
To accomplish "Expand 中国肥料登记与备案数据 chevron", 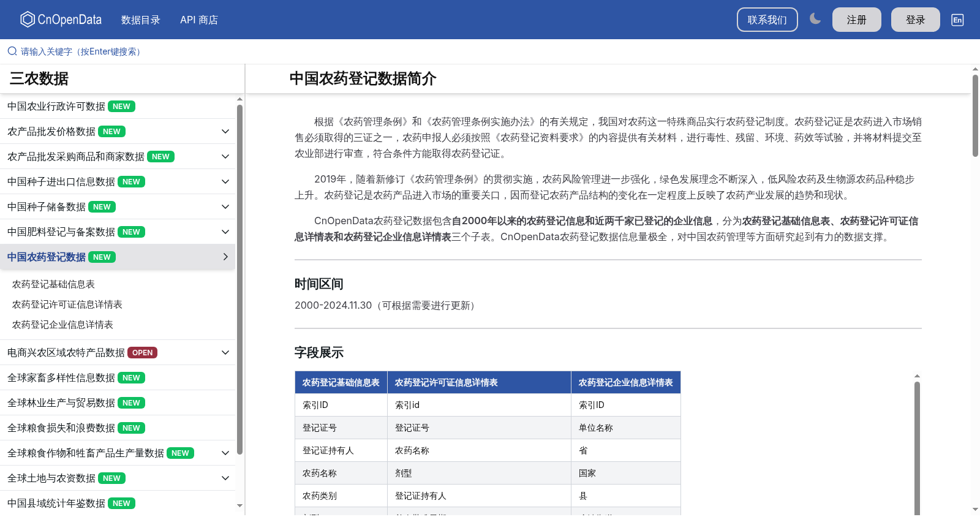I will point(225,232).
